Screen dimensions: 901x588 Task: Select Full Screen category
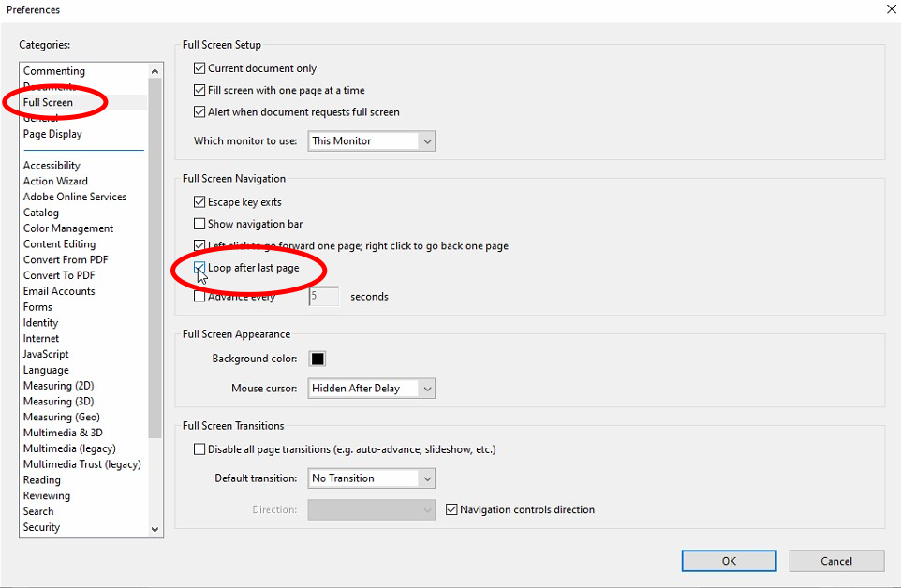click(48, 102)
